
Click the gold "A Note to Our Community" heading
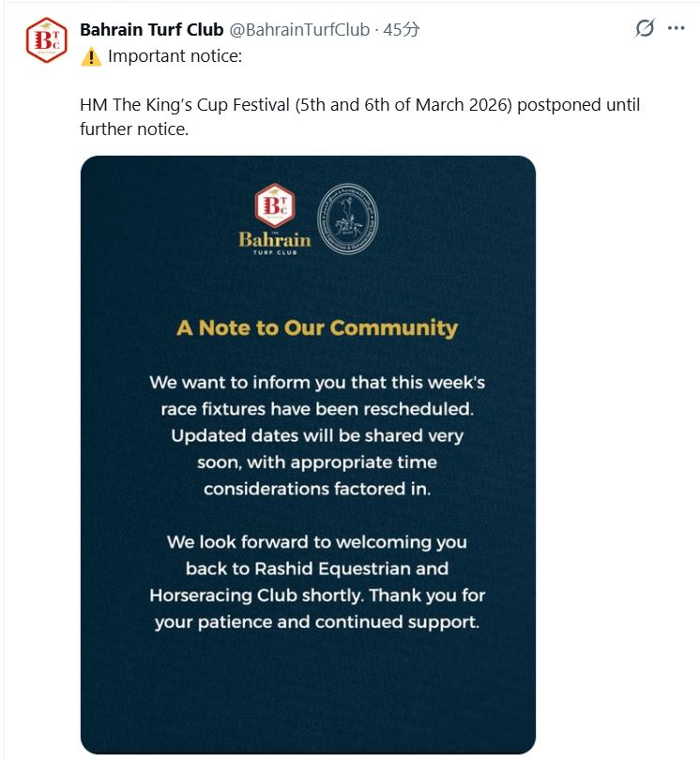click(317, 327)
